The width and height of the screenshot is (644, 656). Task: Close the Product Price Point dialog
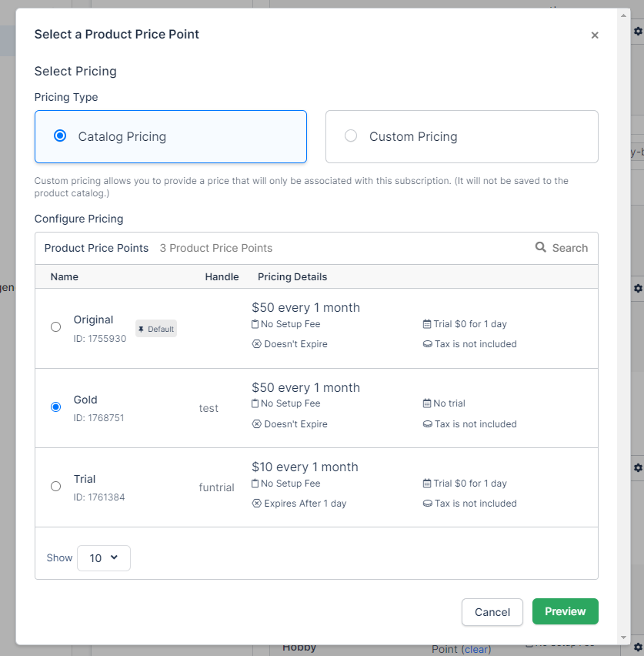(595, 35)
